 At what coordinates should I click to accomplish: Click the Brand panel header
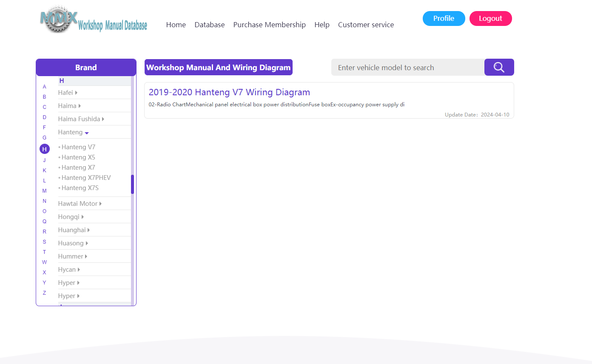pos(86,67)
